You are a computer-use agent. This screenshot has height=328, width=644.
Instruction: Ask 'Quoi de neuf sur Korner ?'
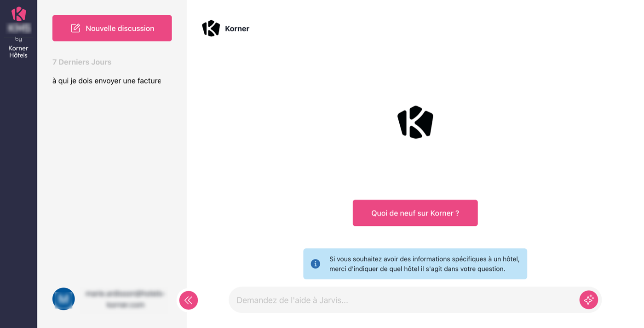415,213
